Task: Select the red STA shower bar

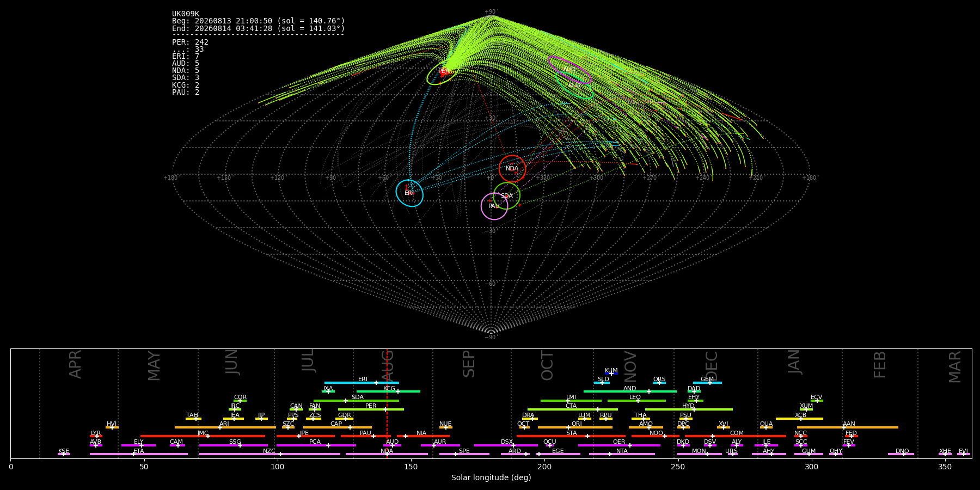Action: click(x=571, y=436)
